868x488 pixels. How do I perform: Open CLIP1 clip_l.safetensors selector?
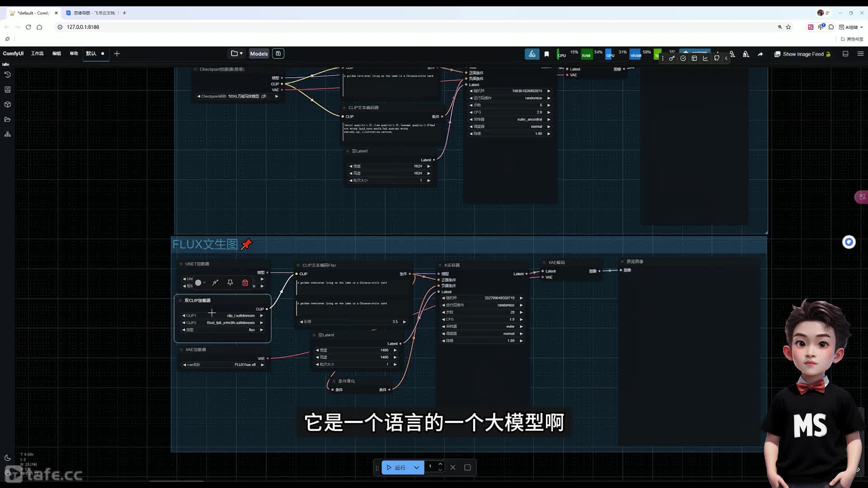pyautogui.click(x=222, y=315)
